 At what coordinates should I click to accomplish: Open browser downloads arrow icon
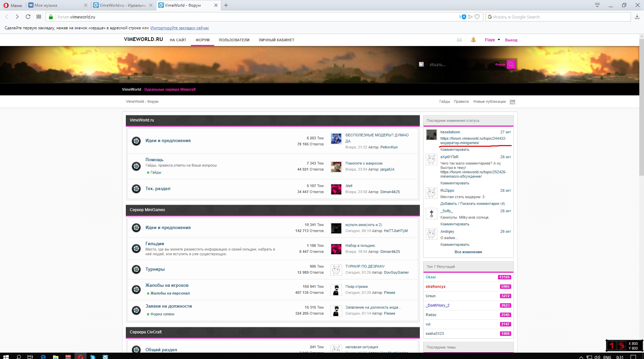(637, 17)
